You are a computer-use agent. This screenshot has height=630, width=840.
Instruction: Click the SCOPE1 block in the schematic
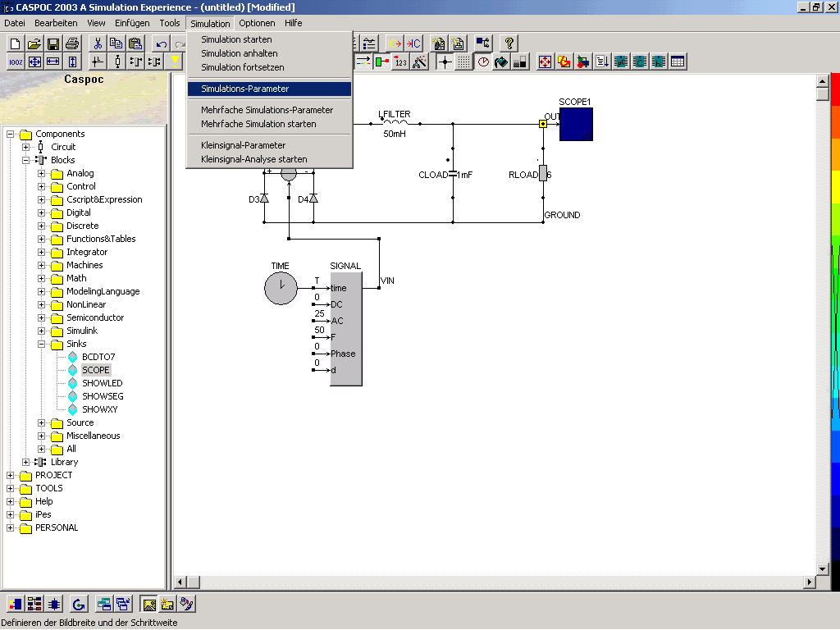tap(576, 125)
